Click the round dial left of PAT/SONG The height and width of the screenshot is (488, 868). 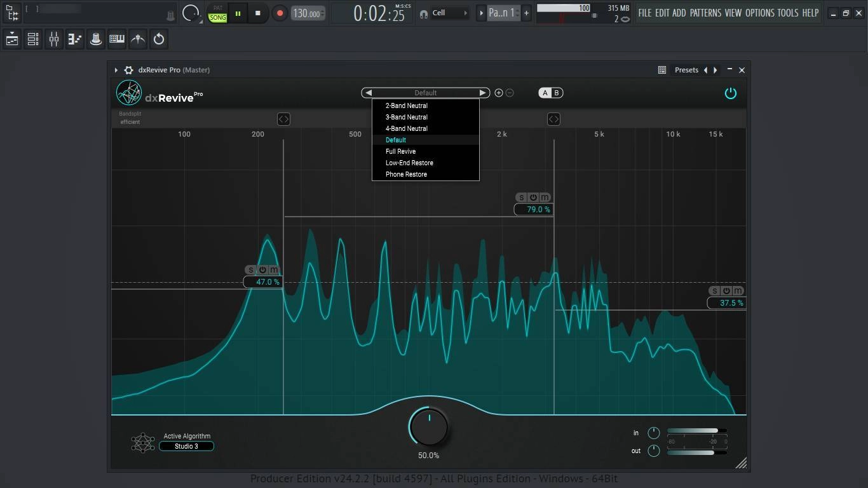[190, 13]
